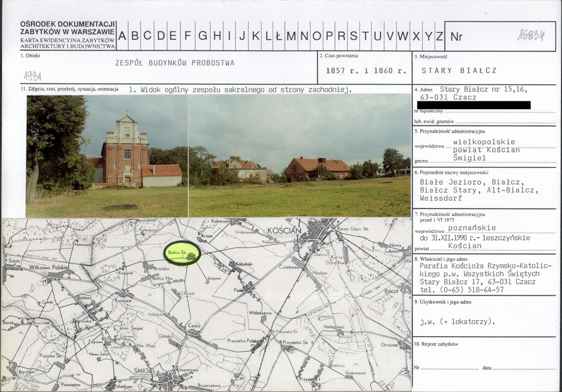
Task: Click the owner text 'Parafia Kościoła Rzymsko-Katolic-'
Action: 485,266
